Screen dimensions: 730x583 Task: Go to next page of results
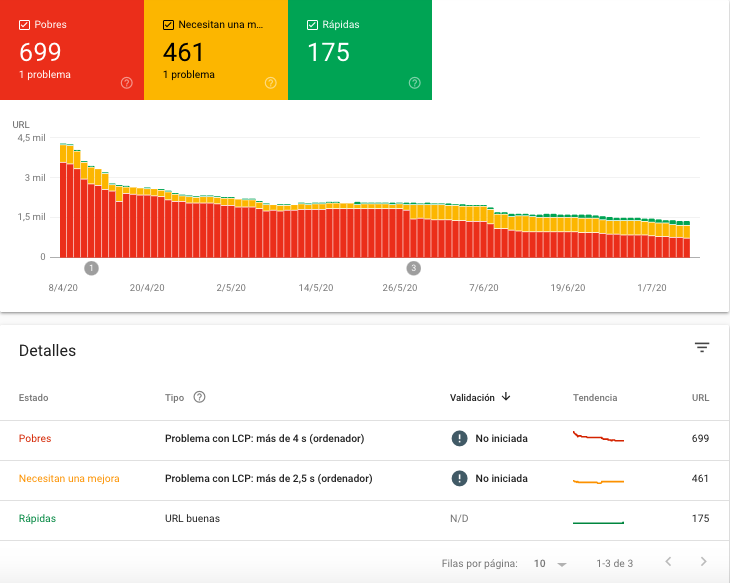point(703,562)
